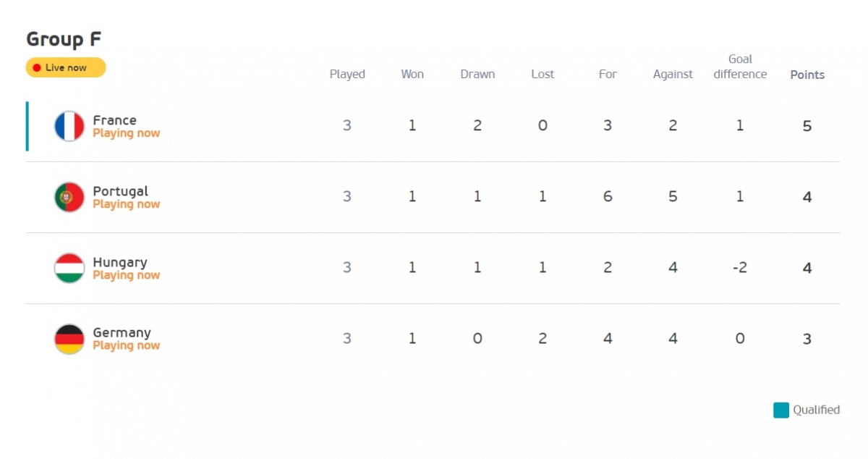Open the Portugal team name link
The width and height of the screenshot is (868, 459).
coord(120,191)
